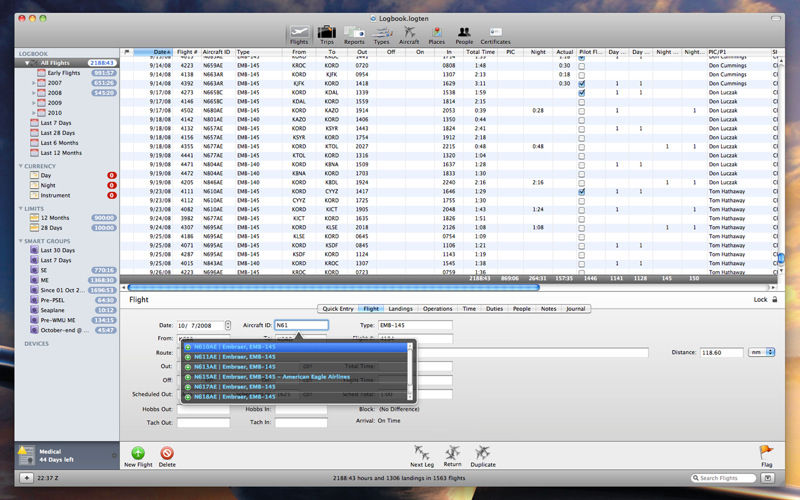Select the Early Flights calendar item
800x500 pixels.
(64, 73)
